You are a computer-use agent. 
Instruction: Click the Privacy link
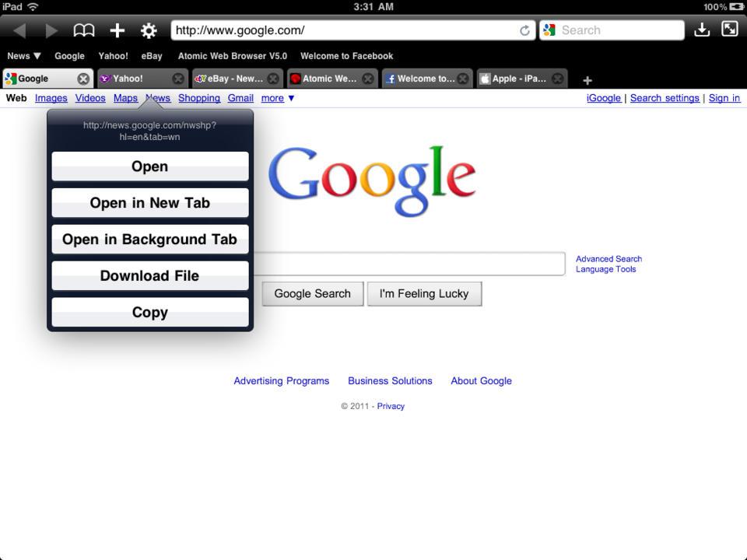[391, 406]
